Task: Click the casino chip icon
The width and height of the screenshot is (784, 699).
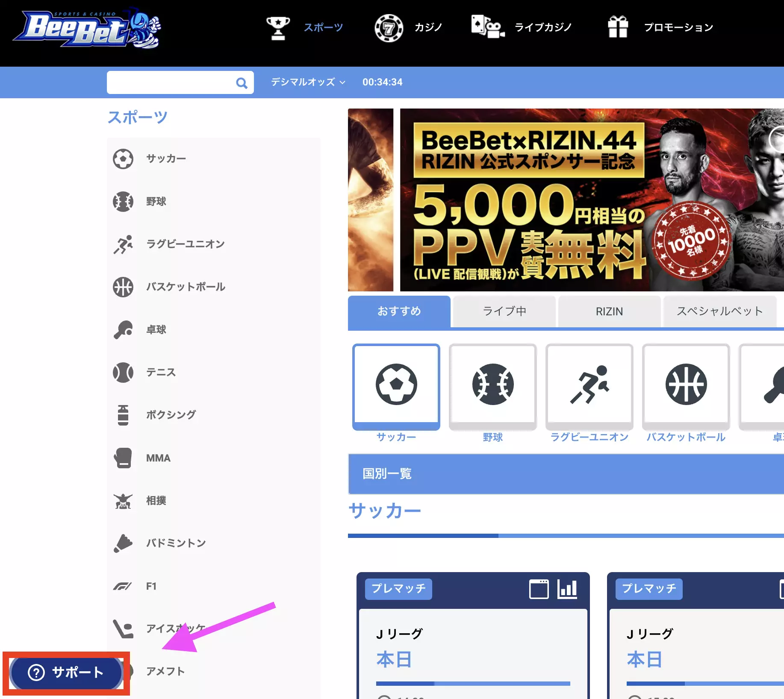Action: coord(389,28)
